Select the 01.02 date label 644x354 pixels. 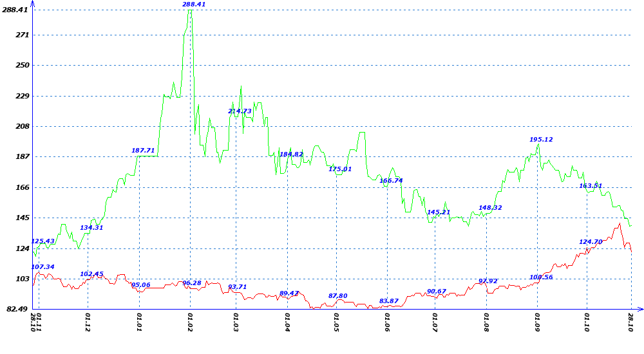click(x=190, y=322)
